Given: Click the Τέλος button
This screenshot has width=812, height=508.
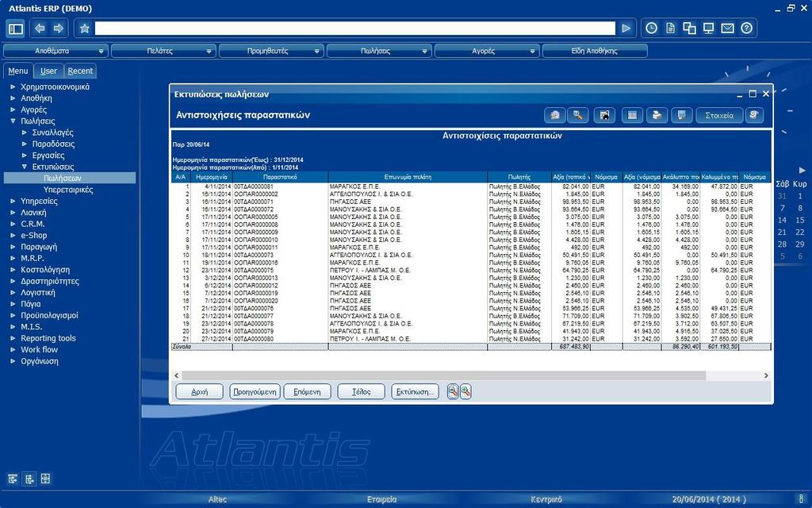Looking at the screenshot, I should click(361, 392).
